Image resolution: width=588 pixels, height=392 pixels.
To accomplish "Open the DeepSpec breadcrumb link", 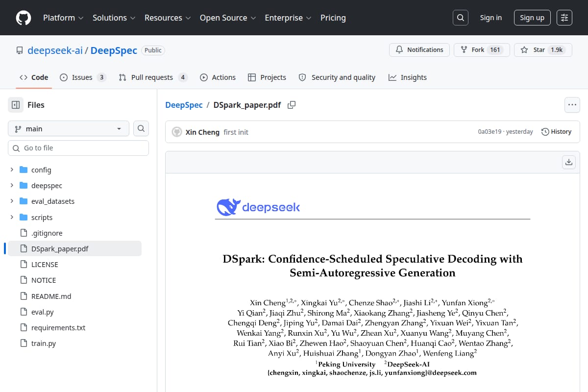I will tap(184, 105).
